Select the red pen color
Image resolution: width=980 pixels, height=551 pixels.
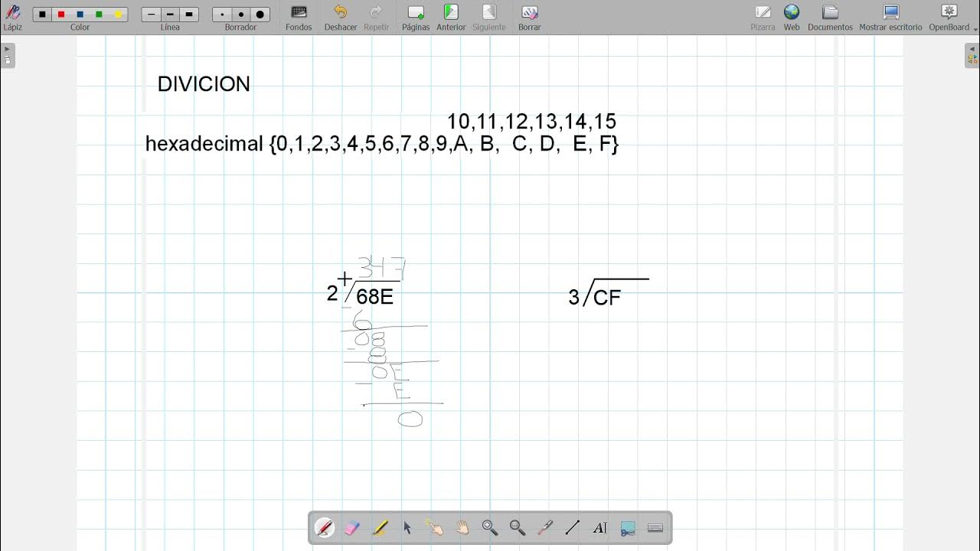click(x=61, y=15)
